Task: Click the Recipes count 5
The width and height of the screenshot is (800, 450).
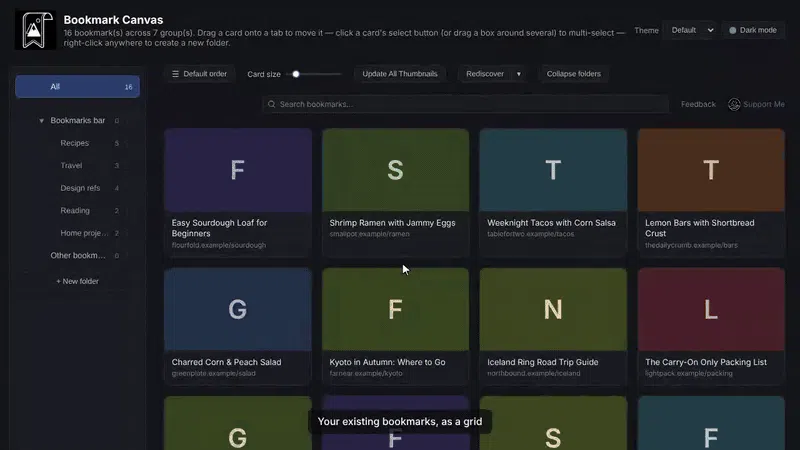Action: pos(117,143)
